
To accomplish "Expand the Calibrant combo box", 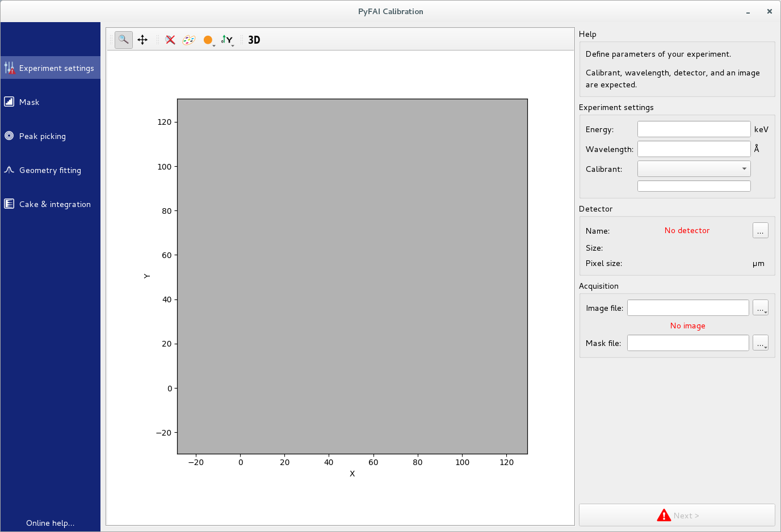I will [x=694, y=169].
